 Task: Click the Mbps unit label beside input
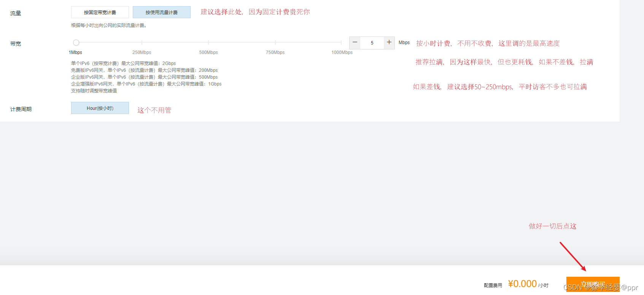tap(404, 43)
